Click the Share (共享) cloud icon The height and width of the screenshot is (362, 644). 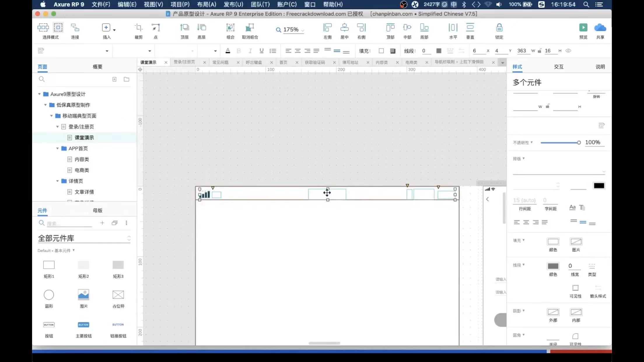600,28
